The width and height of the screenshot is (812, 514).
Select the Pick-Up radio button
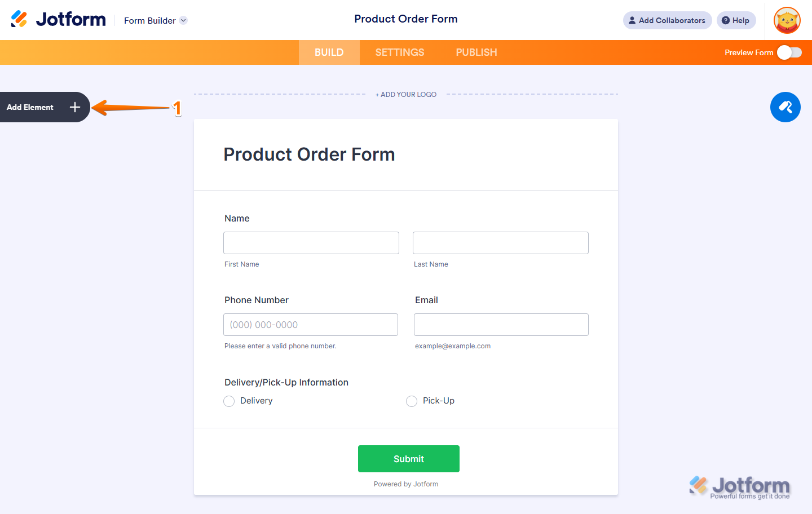pos(412,401)
